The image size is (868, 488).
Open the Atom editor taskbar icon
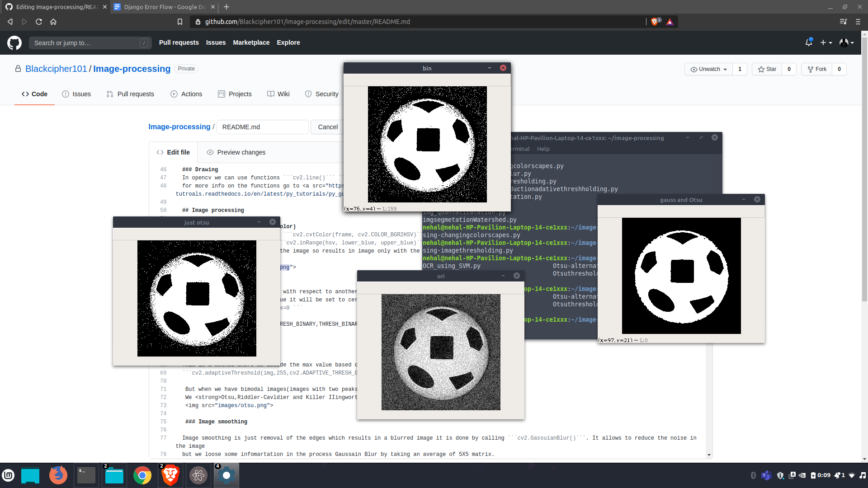click(x=198, y=475)
